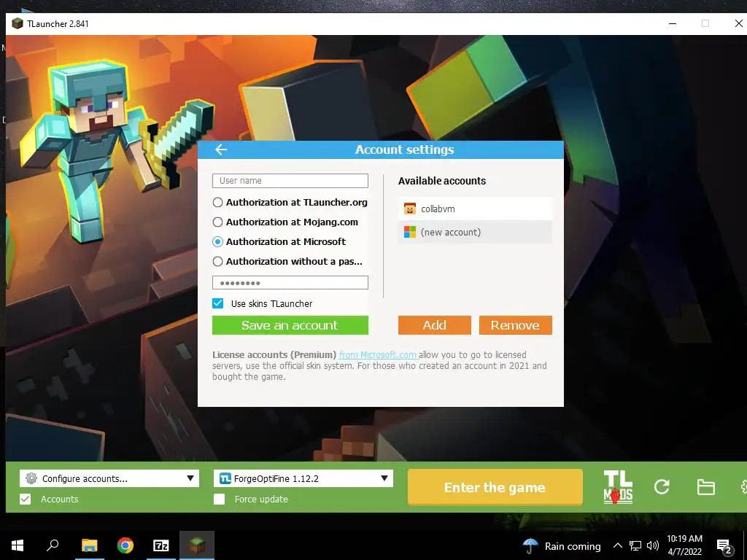
Task: Click the TLauncher title bar block icon
Action: coord(18,23)
